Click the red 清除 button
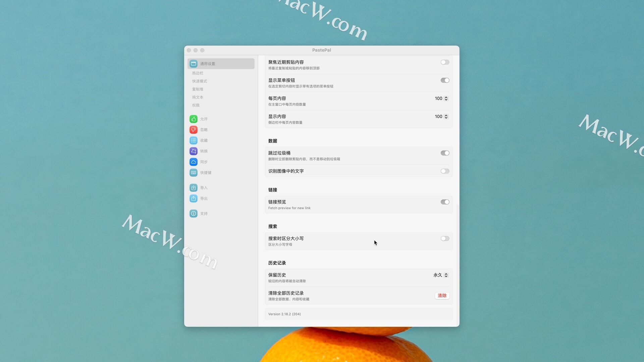Viewport: 644px width, 362px height. pyautogui.click(x=442, y=296)
